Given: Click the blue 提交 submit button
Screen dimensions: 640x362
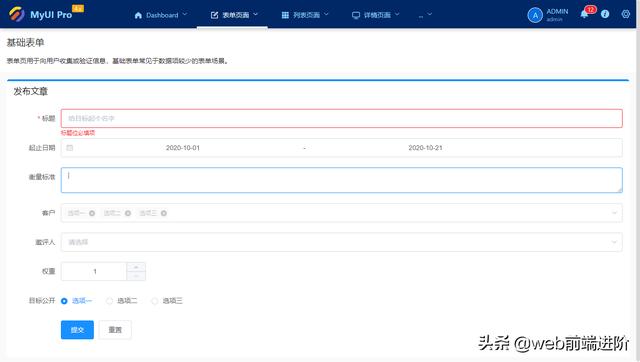Looking at the screenshot, I should coord(77,330).
